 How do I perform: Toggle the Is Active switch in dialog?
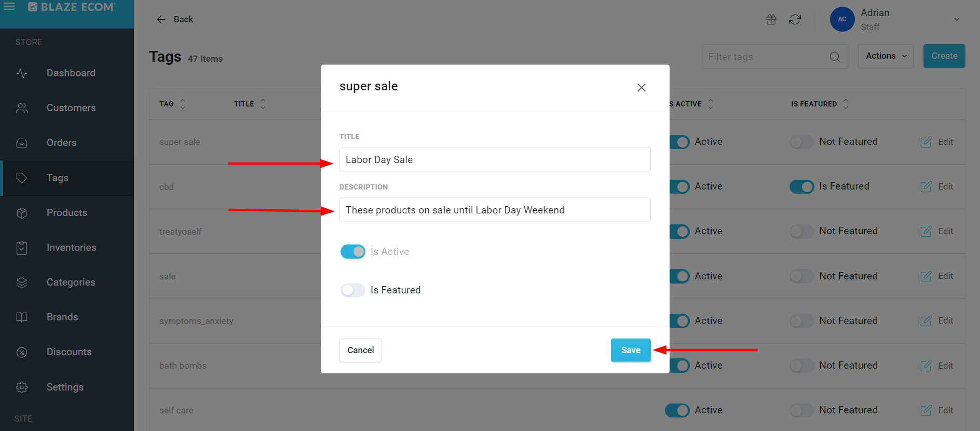[x=353, y=251]
